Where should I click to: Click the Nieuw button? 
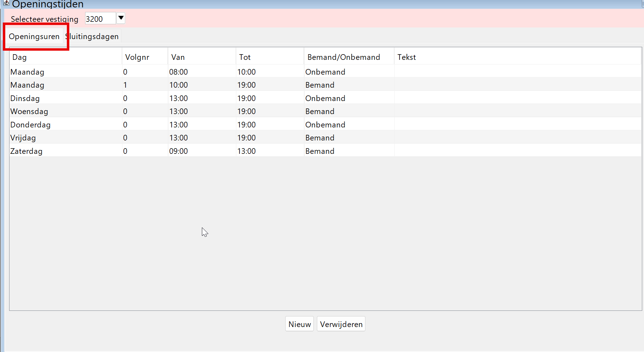coord(299,324)
